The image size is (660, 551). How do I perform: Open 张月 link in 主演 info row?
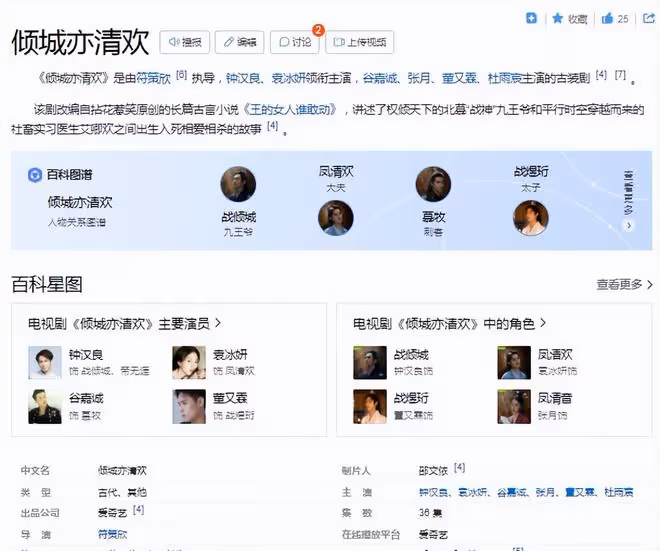[546, 492]
